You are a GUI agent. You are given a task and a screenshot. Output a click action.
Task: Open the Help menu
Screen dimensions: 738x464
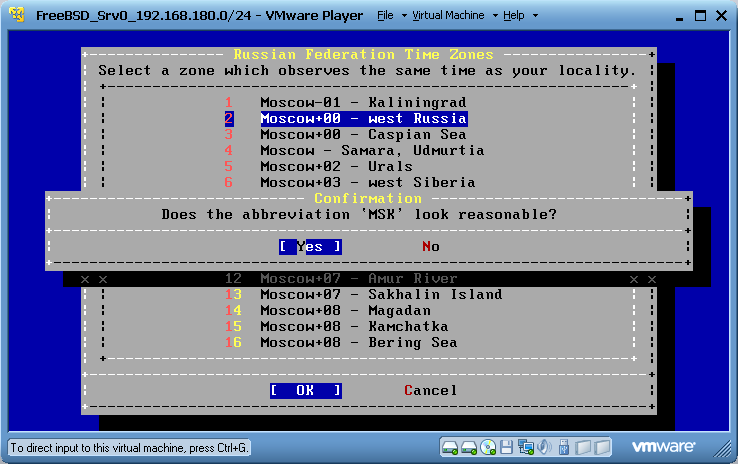(x=513, y=16)
